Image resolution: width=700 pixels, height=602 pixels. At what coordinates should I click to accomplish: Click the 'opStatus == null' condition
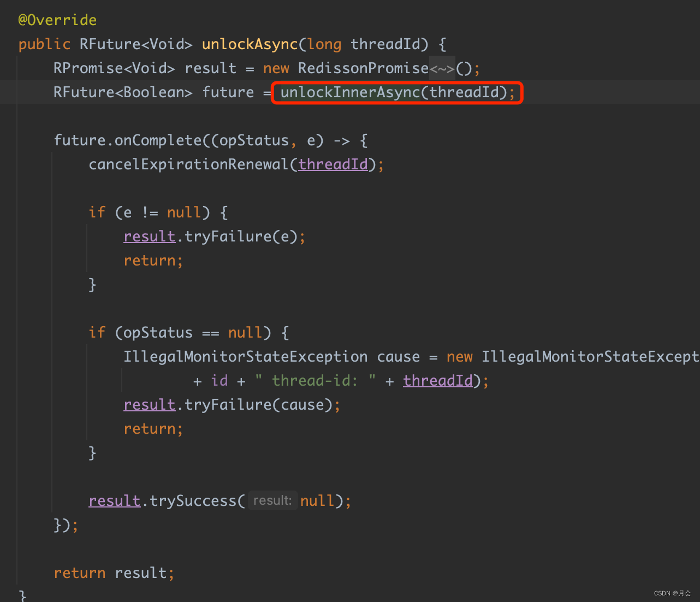point(193,333)
